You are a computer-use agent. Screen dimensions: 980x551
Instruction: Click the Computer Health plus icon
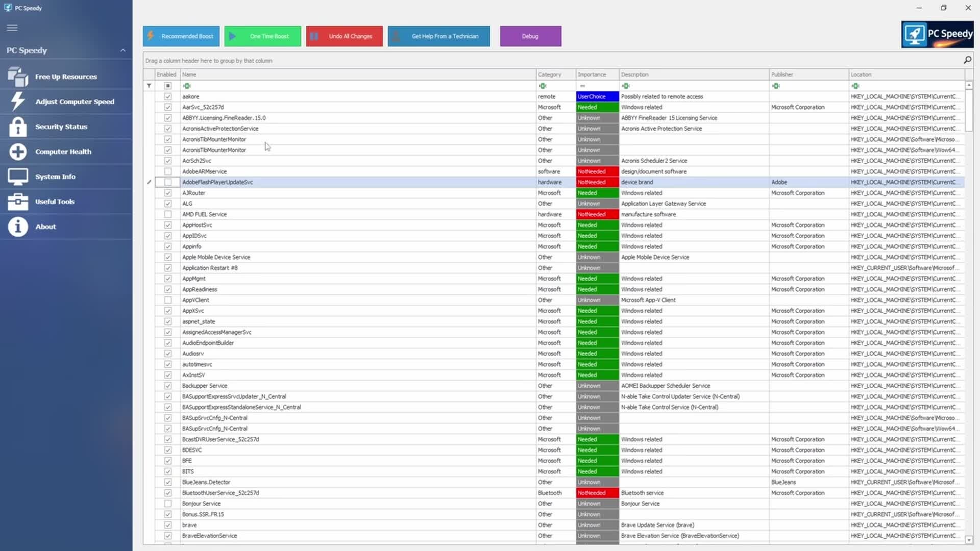(x=18, y=152)
